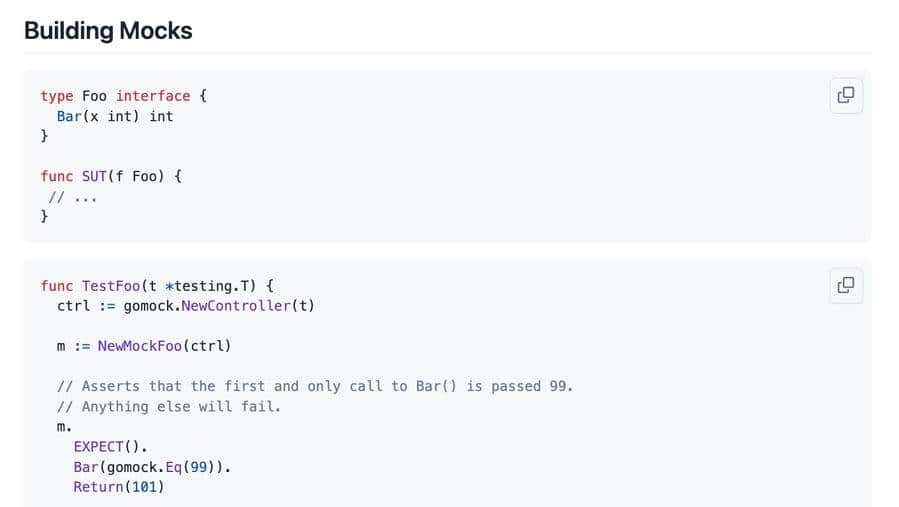Click the Building Mocks heading
The width and height of the screenshot is (899, 507).
[108, 31]
